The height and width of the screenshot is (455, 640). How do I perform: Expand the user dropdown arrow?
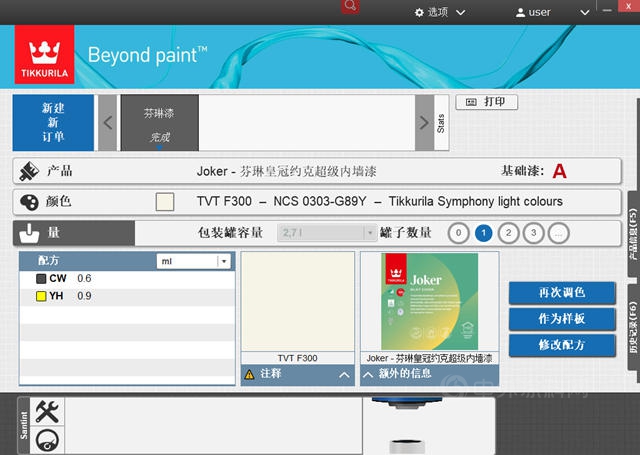584,13
